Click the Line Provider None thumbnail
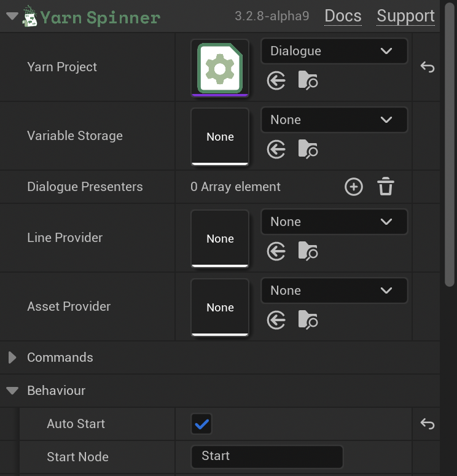This screenshot has width=457, height=476. [x=220, y=238]
